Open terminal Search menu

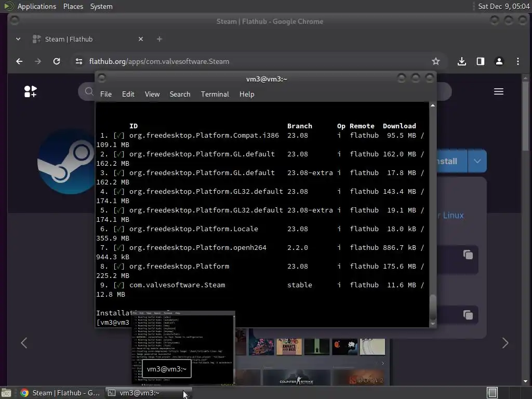point(180,95)
